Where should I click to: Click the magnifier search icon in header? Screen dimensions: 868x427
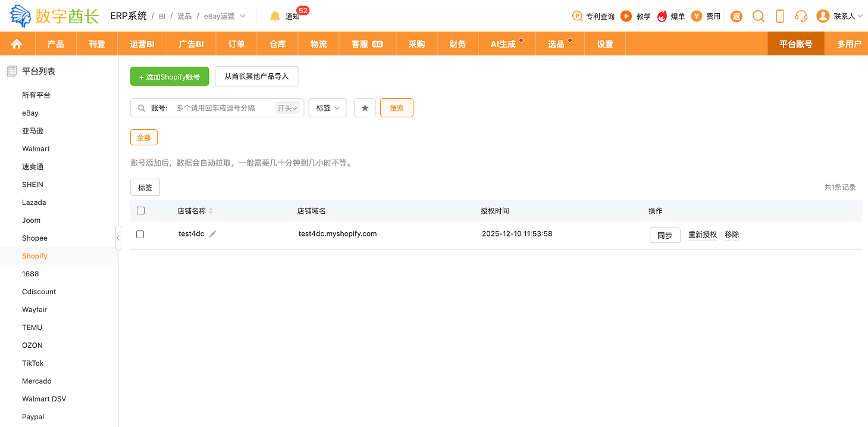click(759, 16)
